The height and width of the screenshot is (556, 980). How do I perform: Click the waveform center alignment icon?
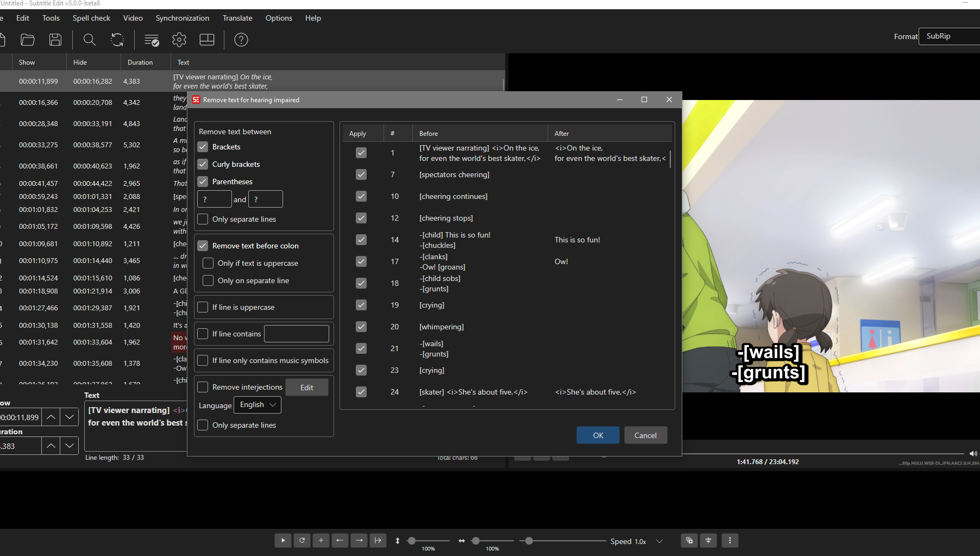[708, 540]
